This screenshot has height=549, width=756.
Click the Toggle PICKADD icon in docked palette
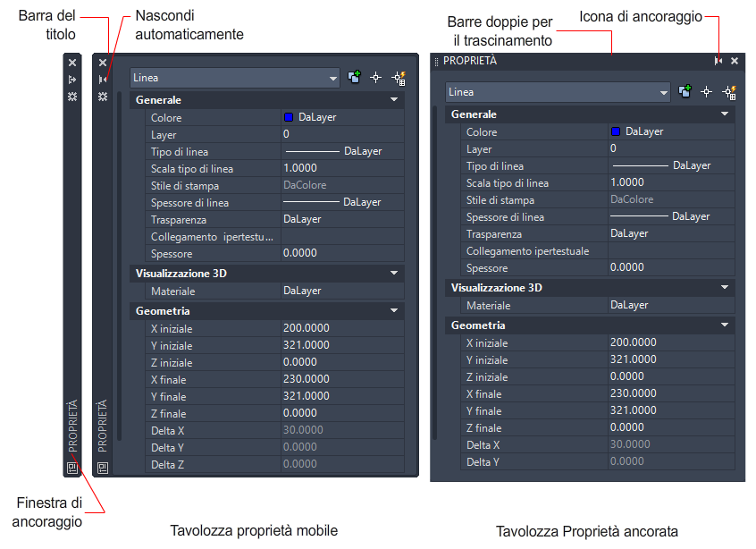click(685, 92)
